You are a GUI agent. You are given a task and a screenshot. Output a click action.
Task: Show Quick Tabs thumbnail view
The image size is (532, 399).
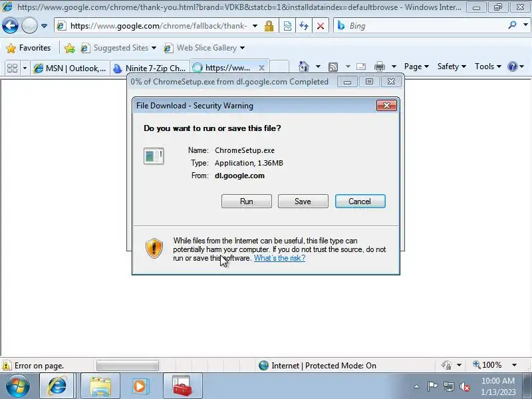pyautogui.click(x=12, y=68)
